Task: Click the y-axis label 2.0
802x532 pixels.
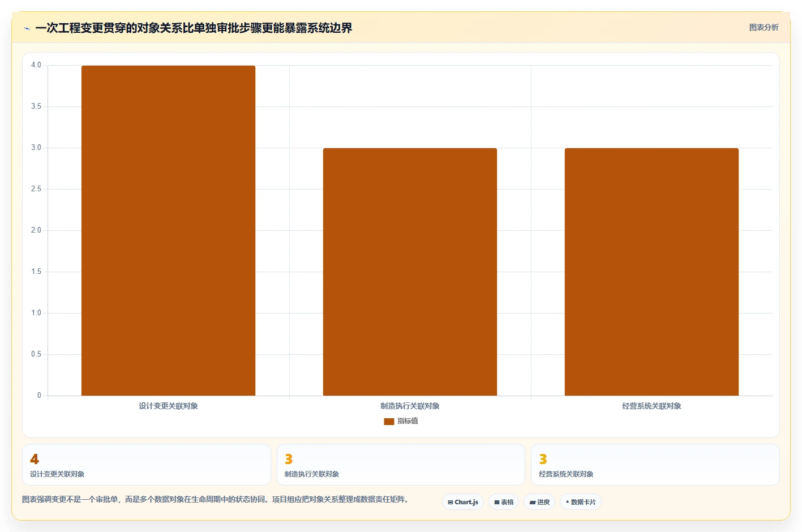Action: tap(36, 230)
